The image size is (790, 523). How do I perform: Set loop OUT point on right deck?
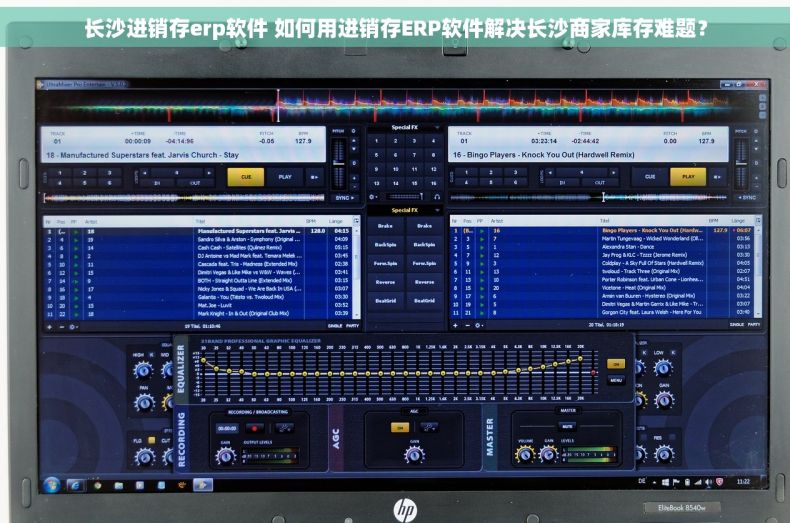pos(600,182)
